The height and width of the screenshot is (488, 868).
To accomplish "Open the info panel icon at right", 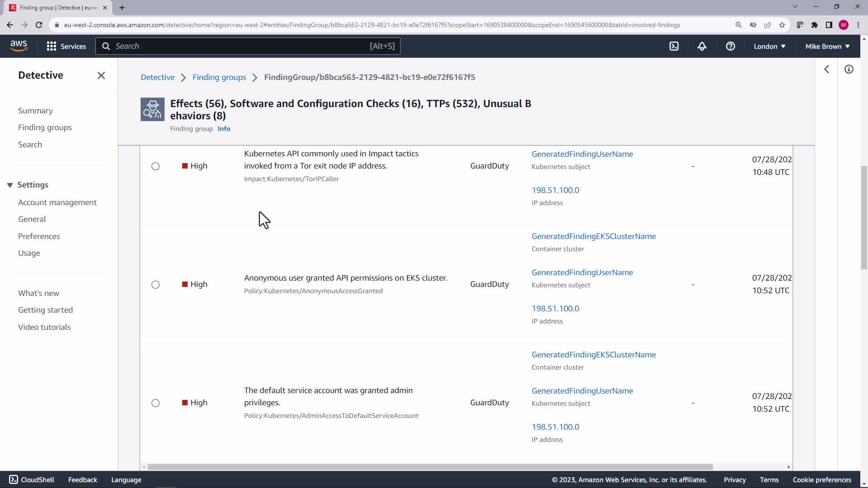I will 849,69.
